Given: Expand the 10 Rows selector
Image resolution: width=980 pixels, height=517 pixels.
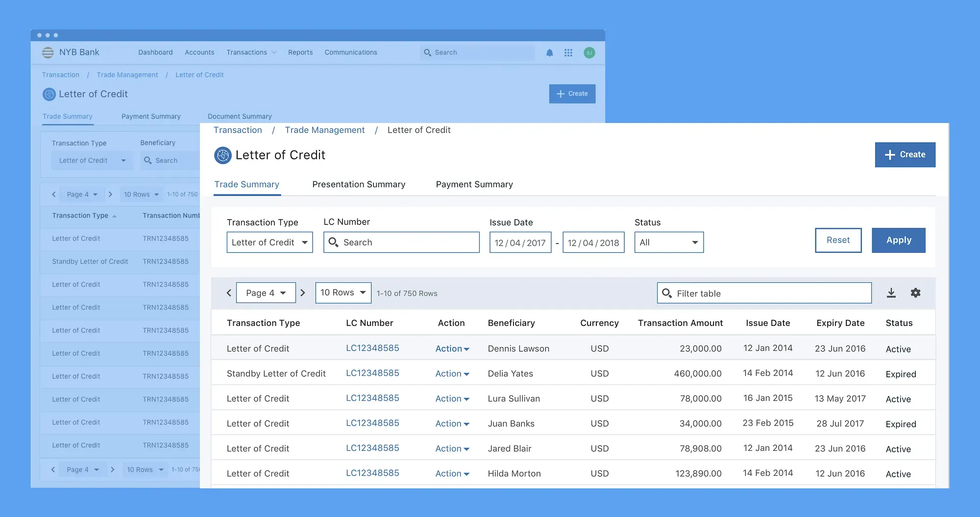Looking at the screenshot, I should tap(343, 293).
